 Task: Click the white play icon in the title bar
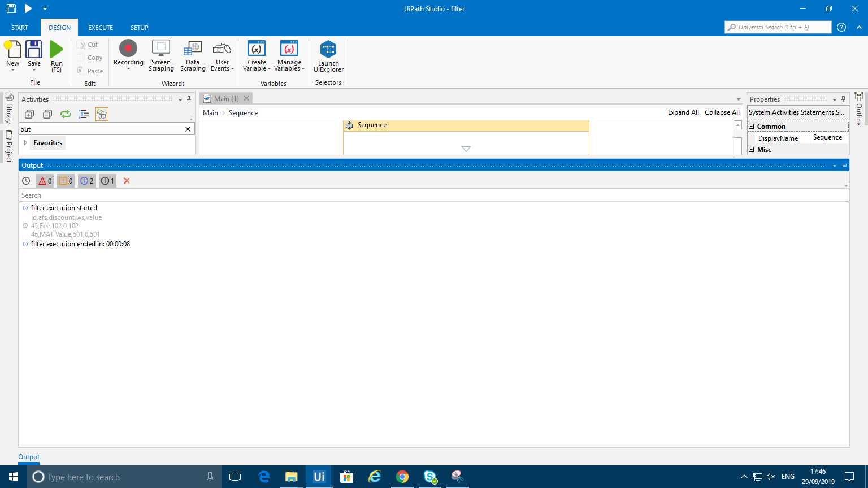point(28,8)
